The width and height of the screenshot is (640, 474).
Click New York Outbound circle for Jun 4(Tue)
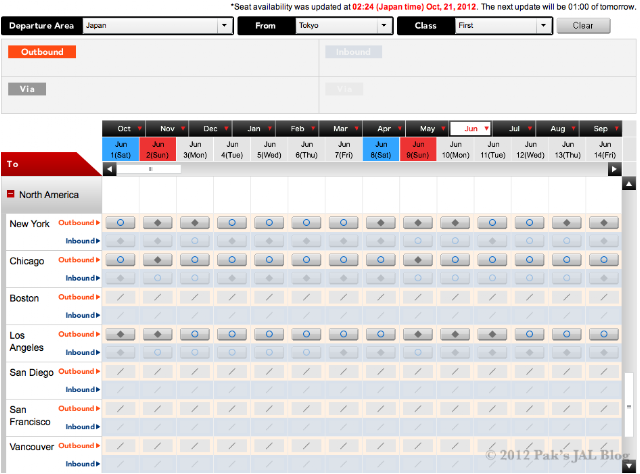coord(232,223)
